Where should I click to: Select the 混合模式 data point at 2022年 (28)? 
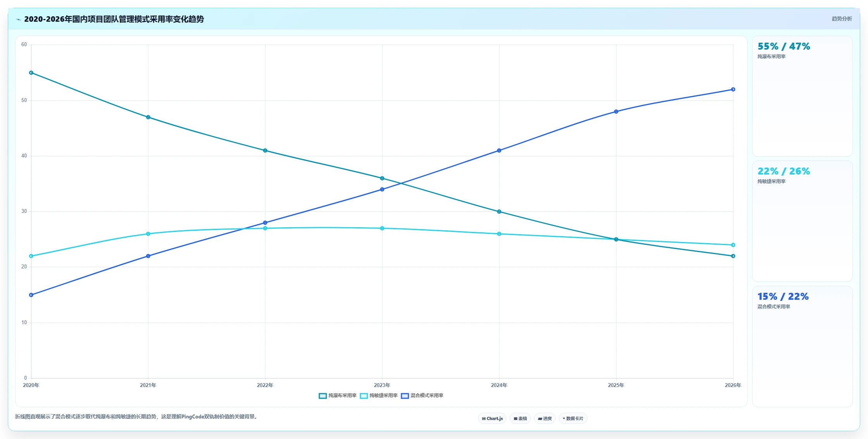point(265,223)
